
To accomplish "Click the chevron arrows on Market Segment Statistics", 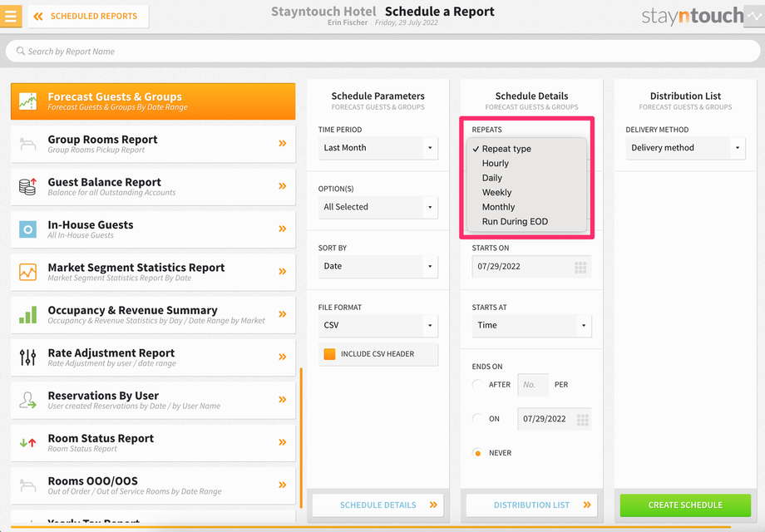I will (283, 271).
